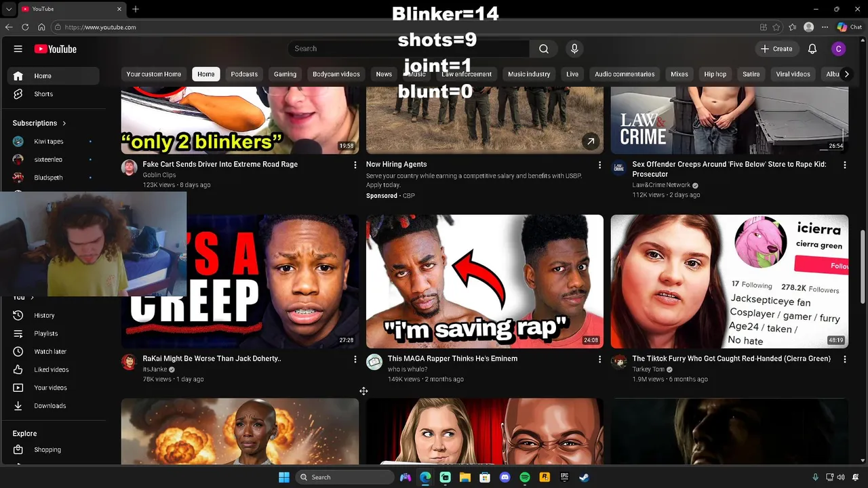Screen dimensions: 868x488
Task: Open the Windows taskbar Search box
Action: tap(344, 477)
